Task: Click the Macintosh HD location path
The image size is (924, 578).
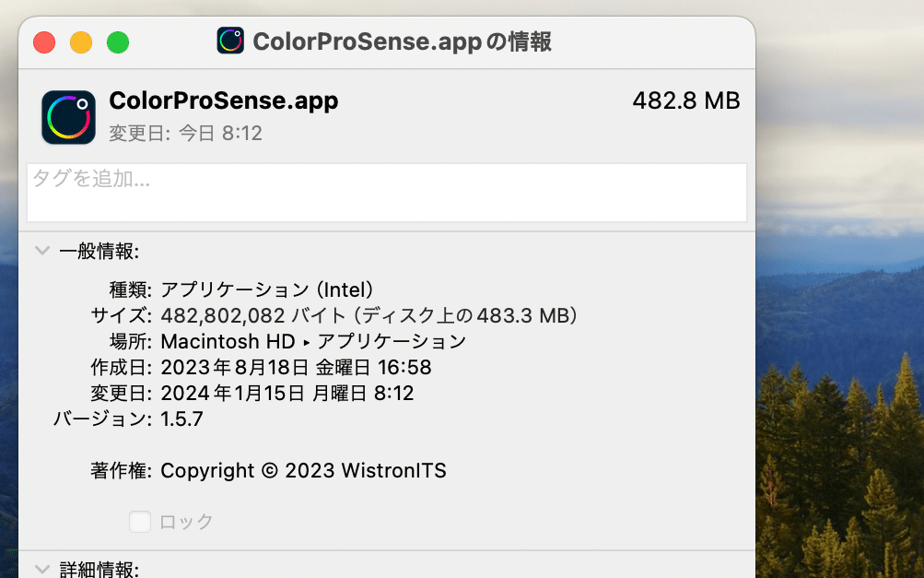Action: tap(228, 341)
